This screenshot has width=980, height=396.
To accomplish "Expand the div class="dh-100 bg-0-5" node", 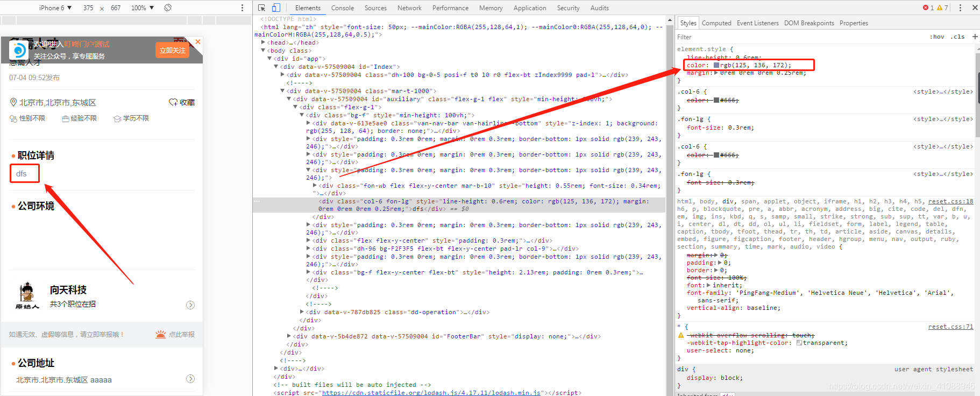I will click(282, 75).
